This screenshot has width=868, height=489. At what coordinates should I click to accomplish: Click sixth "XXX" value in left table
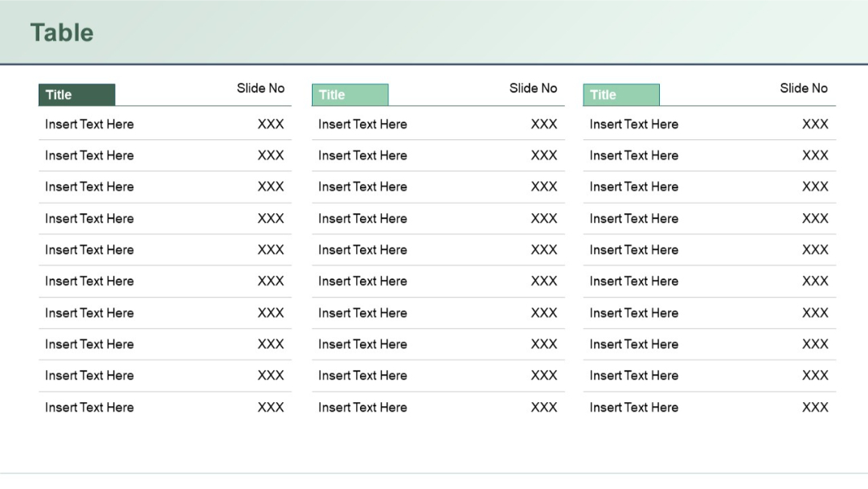[271, 281]
